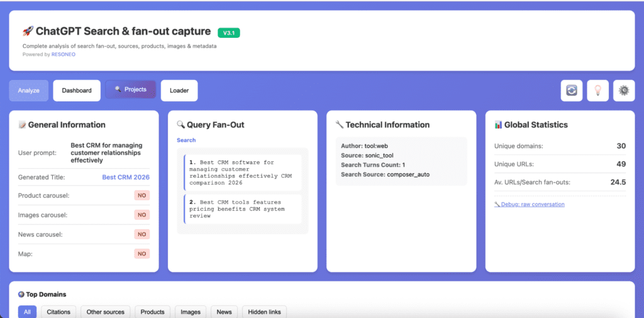644x318 pixels.
Task: Open the Projects tab
Action: [131, 89]
